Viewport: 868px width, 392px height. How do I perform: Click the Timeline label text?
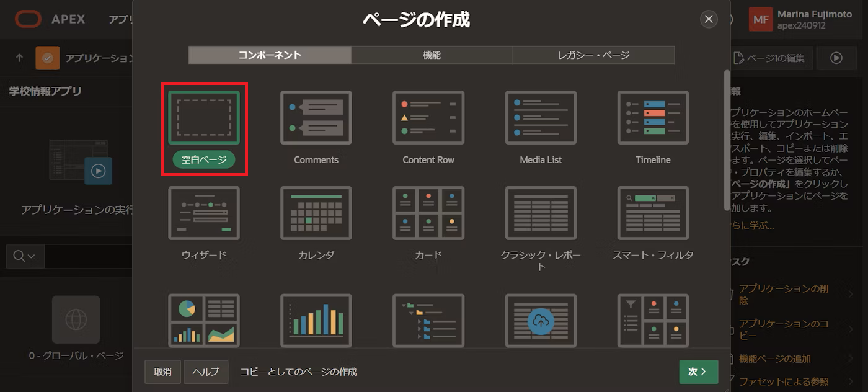pyautogui.click(x=653, y=159)
